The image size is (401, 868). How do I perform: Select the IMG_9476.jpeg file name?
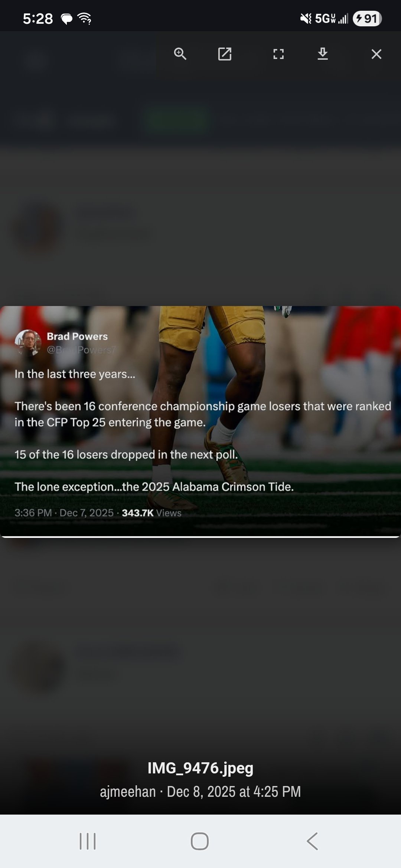coord(200,768)
